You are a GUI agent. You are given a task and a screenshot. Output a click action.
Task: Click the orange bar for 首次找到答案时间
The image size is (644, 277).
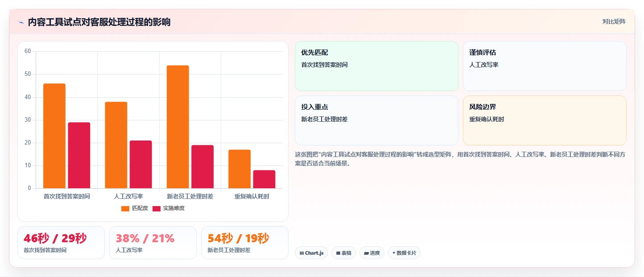click(x=54, y=136)
